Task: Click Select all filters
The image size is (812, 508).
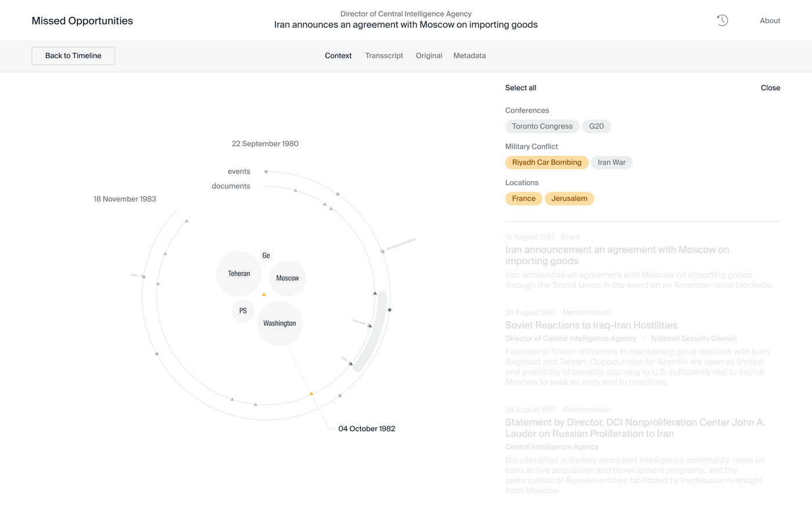Action: (520, 88)
